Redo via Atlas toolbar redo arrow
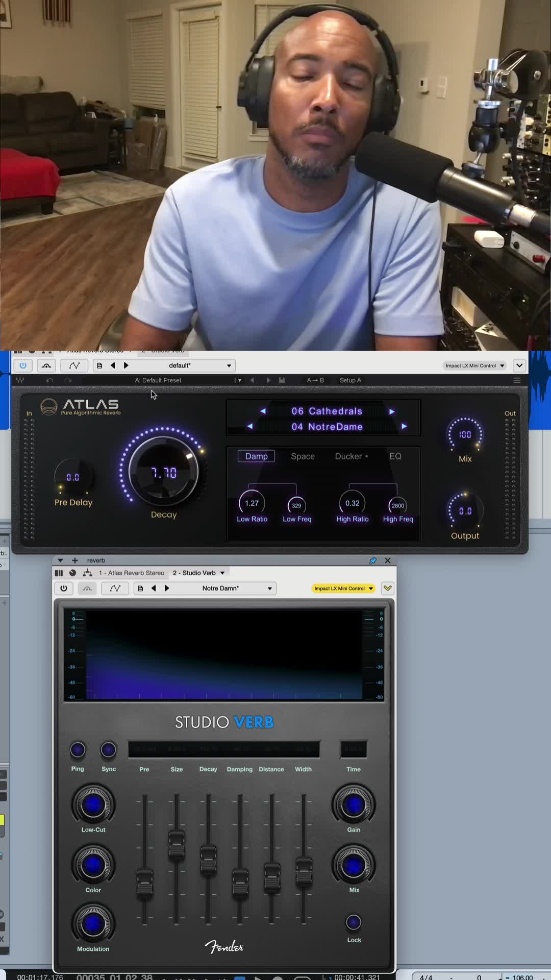 68,380
